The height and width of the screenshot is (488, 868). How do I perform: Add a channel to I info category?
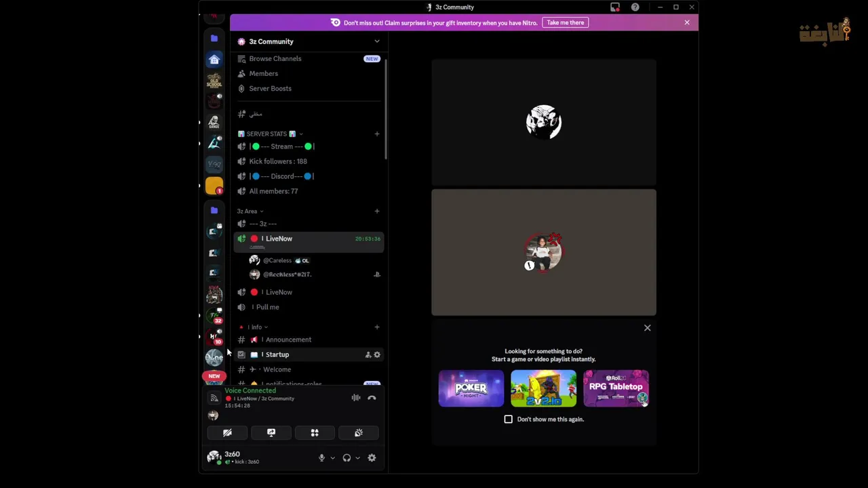[377, 327]
